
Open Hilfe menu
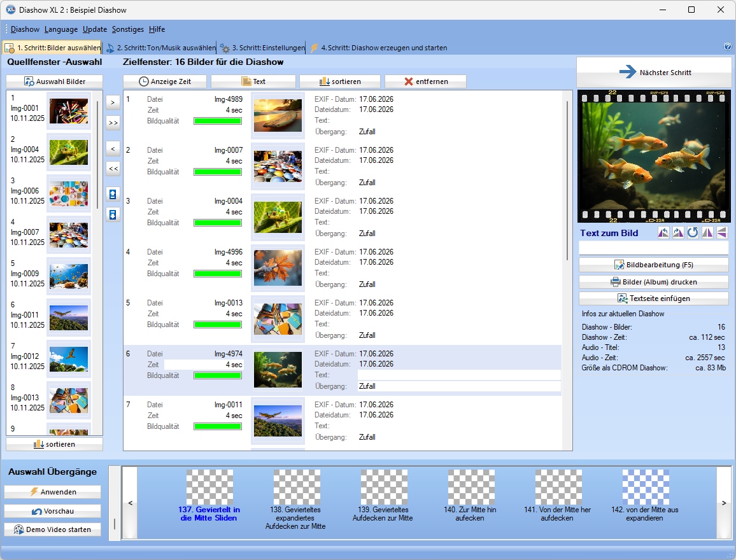tap(157, 29)
